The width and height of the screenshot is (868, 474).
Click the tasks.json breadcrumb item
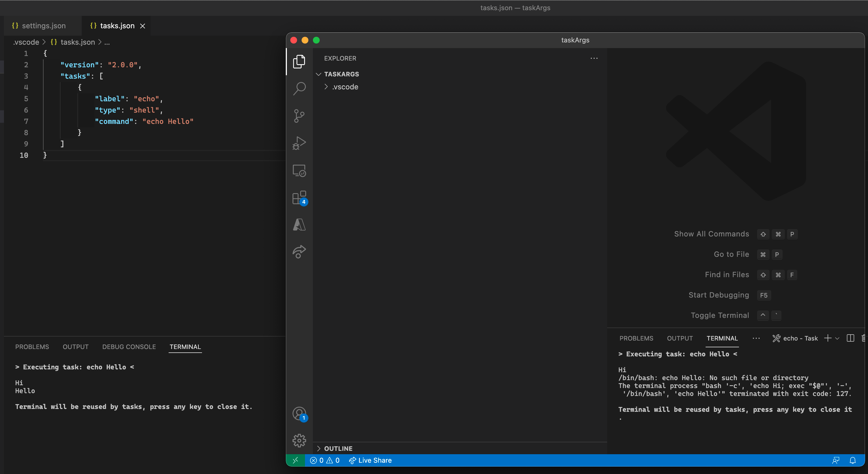click(x=78, y=42)
